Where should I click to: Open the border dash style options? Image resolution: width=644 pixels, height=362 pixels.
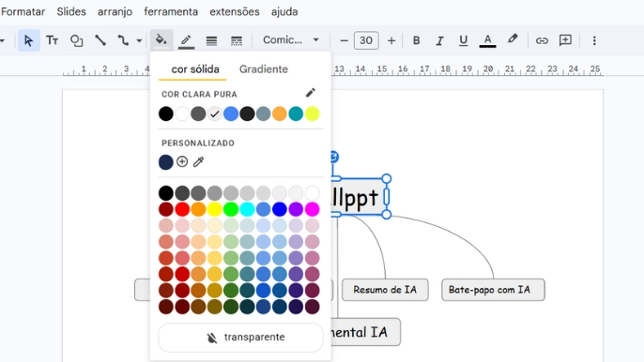click(x=237, y=40)
